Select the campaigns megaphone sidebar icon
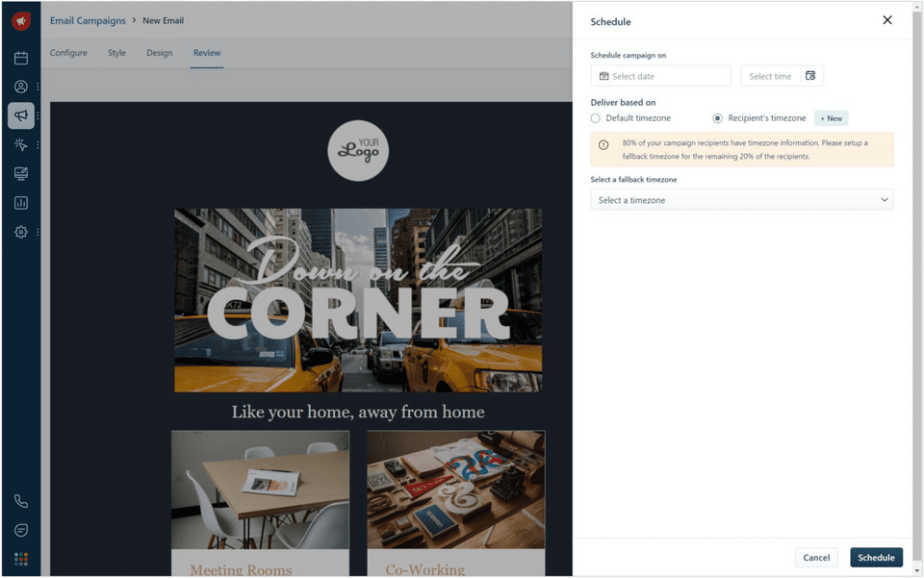 coord(21,115)
